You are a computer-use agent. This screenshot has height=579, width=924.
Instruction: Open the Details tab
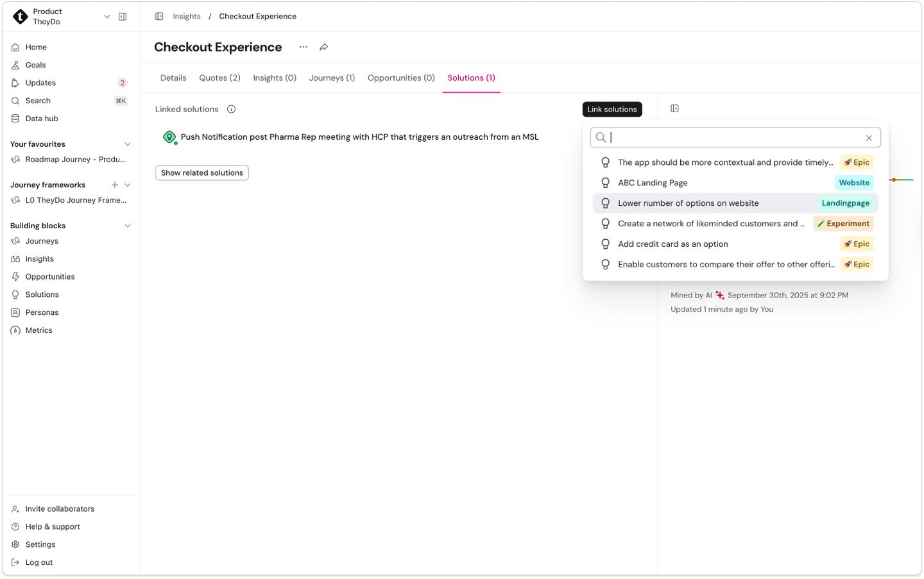coord(173,78)
